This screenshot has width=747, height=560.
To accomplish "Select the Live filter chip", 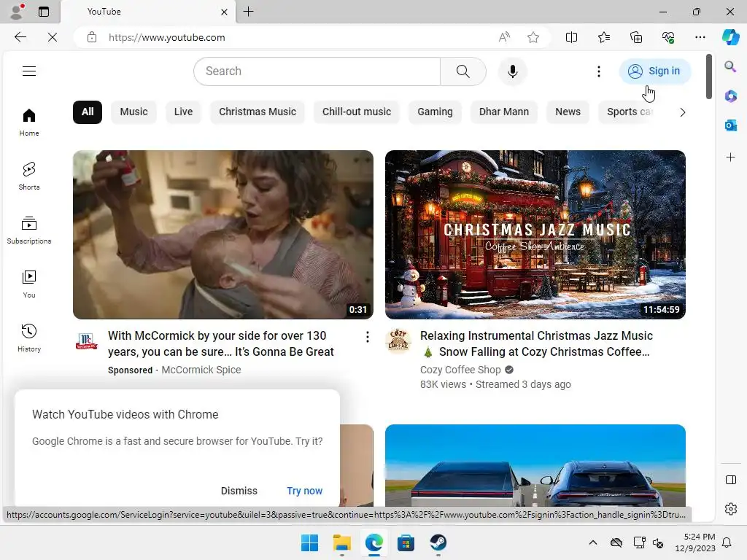I will 183,112.
